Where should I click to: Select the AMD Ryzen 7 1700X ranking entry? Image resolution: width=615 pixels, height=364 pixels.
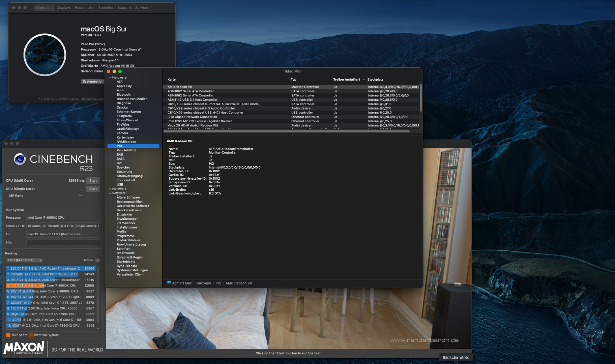click(x=51, y=297)
